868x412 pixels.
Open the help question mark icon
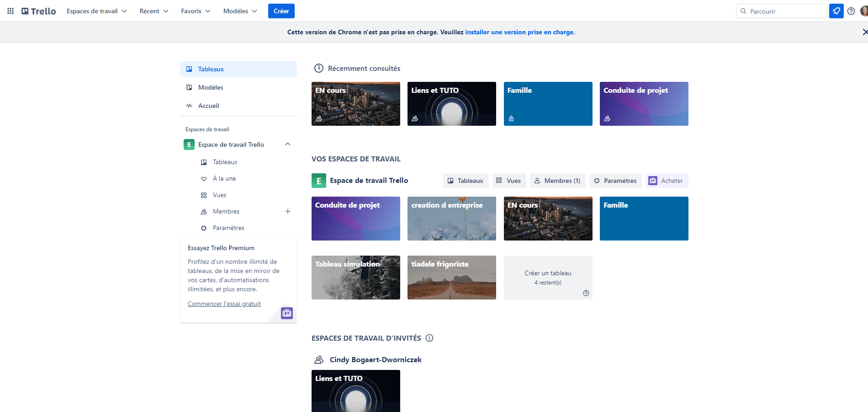851,11
